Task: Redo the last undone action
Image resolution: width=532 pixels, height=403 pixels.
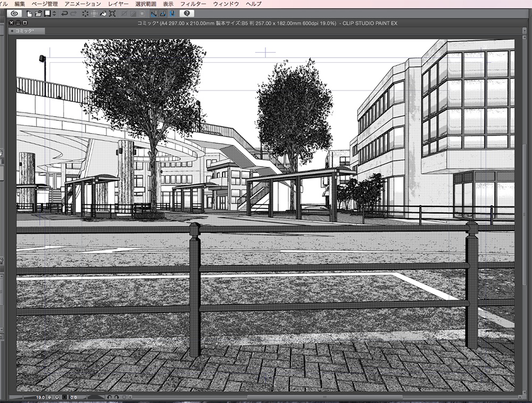Action: (73, 14)
